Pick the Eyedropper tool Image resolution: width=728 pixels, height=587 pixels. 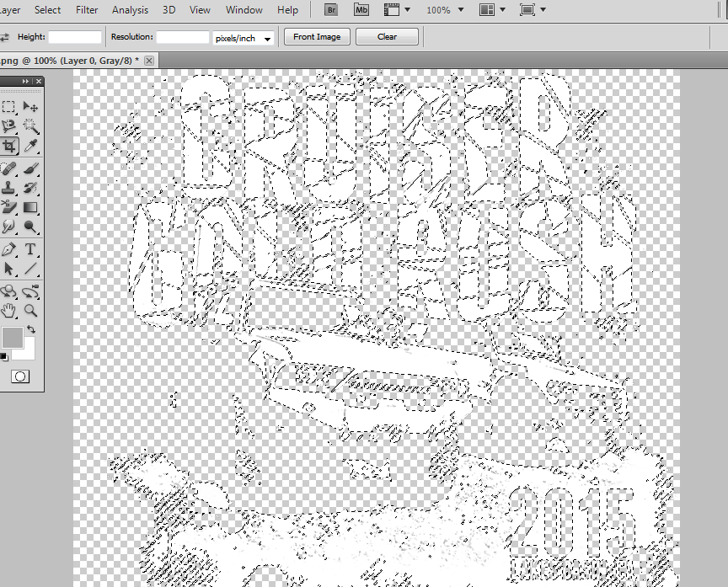click(30, 147)
